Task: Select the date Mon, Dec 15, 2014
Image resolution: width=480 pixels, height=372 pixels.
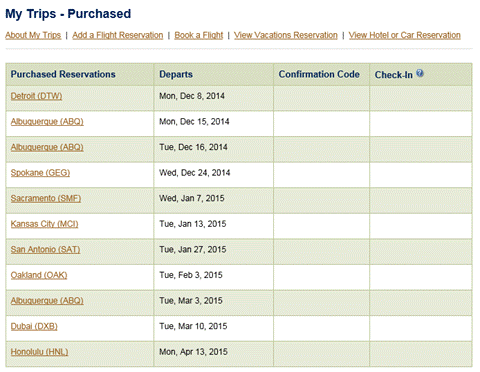Action: click(x=194, y=122)
